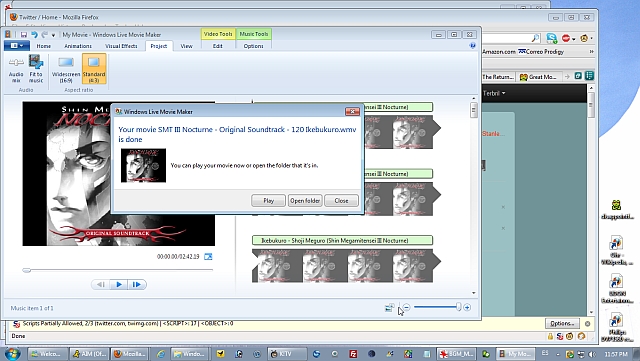Select Widescreen (16:9) aspect ratio
The image size is (640, 361).
[66, 69]
